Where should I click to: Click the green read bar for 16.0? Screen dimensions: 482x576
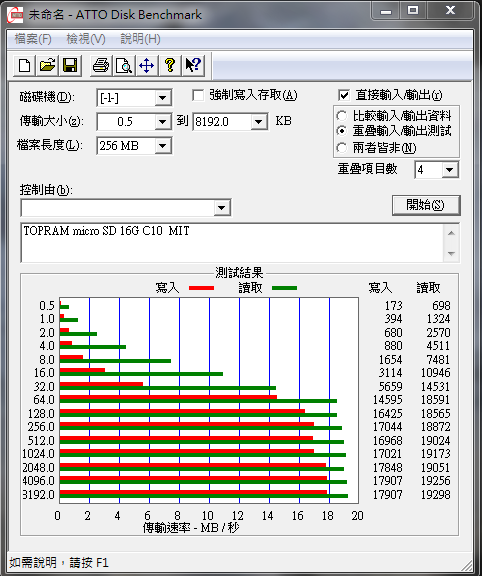141,374
